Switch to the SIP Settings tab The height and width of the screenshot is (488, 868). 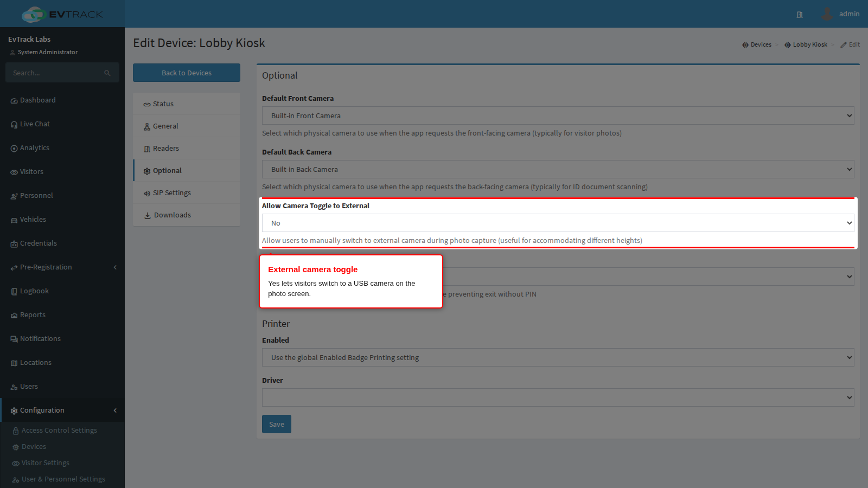(187, 193)
